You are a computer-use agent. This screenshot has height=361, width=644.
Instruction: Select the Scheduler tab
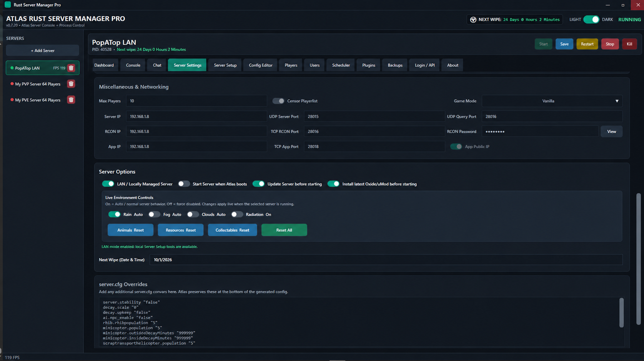(x=341, y=65)
